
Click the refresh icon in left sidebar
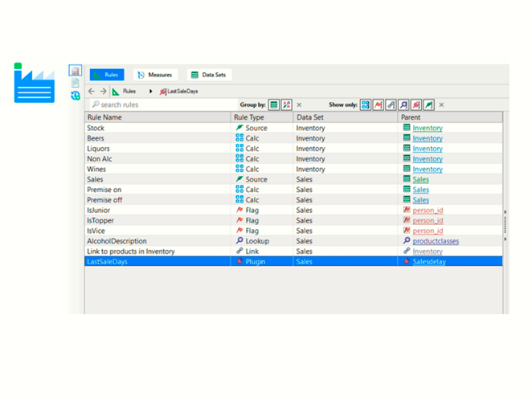[x=76, y=96]
